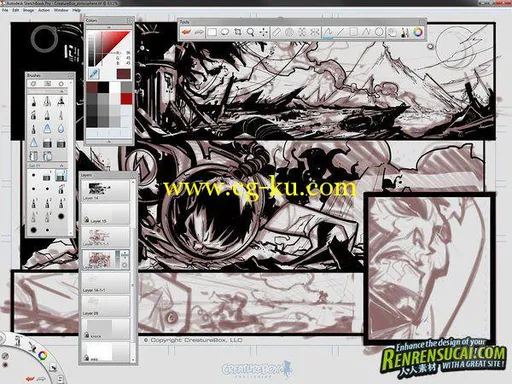Viewport: 512px width, 384px height.
Task: Open the File menu
Action: pos(5,10)
